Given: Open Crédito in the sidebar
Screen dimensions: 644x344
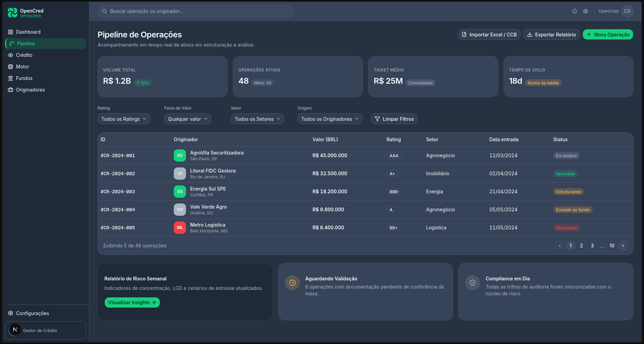Looking at the screenshot, I should [x=46, y=55].
